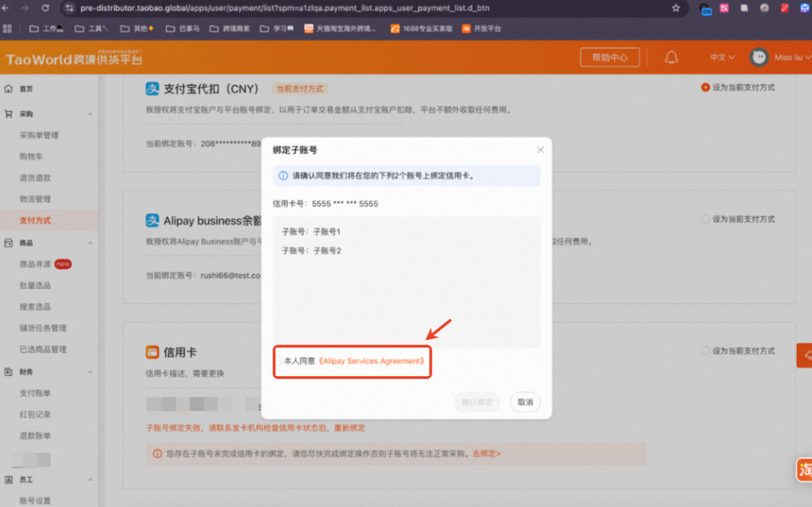The image size is (812, 507).
Task: Click the Alipay business余额 icon
Action: [x=152, y=220]
